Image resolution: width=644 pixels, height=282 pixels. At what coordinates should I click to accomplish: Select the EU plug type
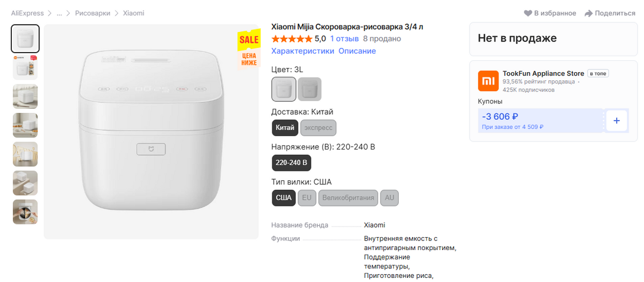(x=306, y=197)
